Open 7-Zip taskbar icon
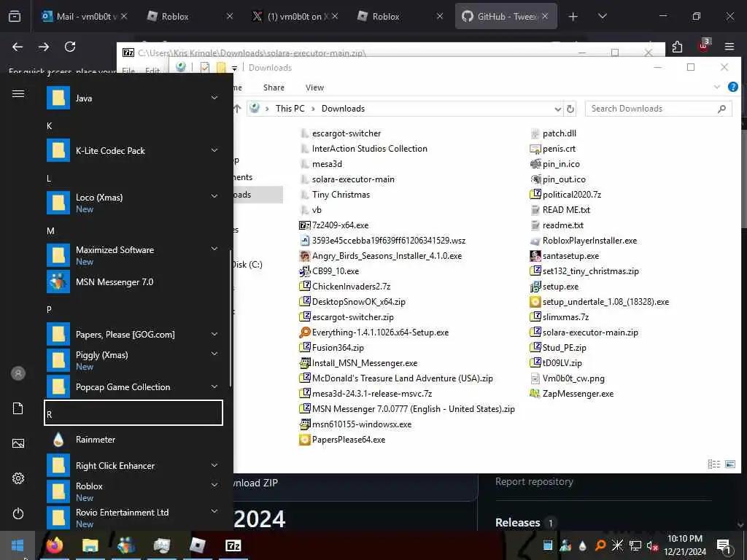Screen dimensions: 747x560 (x=233, y=545)
